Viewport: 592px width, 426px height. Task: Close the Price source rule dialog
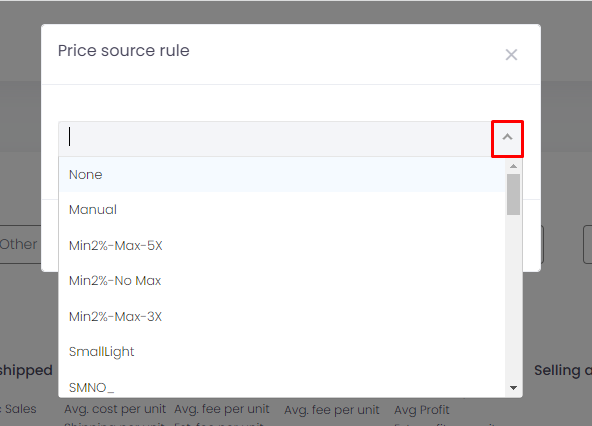pos(511,55)
